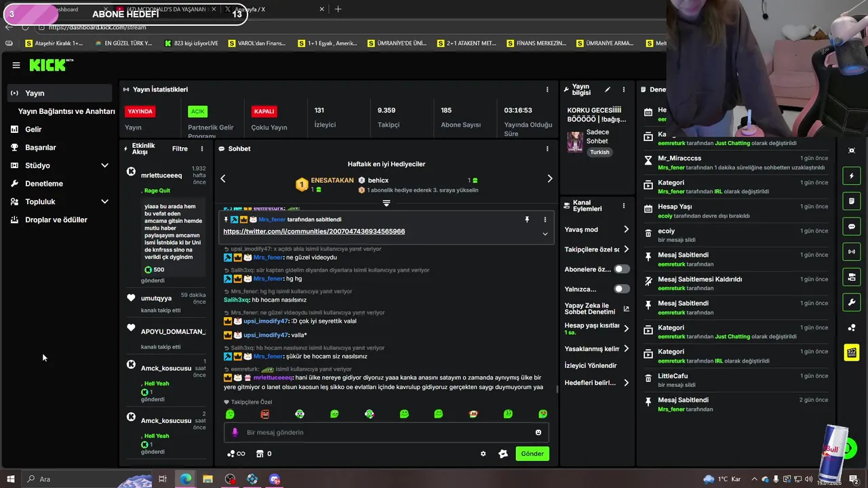Click the lightning bolt sidebar button
This screenshot has height=488, width=868.
click(852, 176)
